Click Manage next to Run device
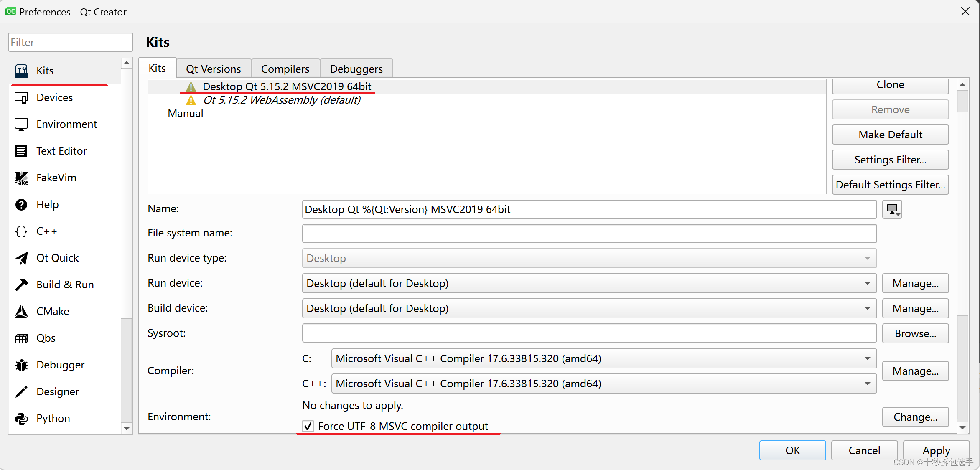The height and width of the screenshot is (470, 980). (916, 283)
